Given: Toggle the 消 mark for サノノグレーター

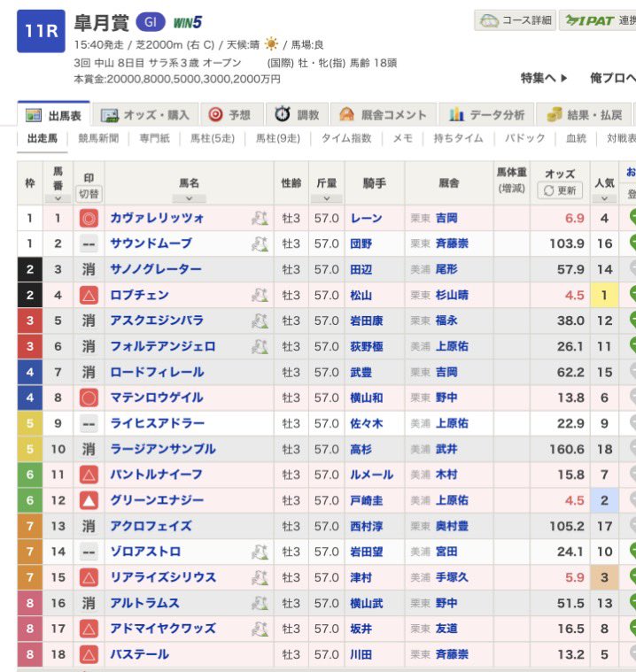Looking at the screenshot, I should tap(89, 269).
